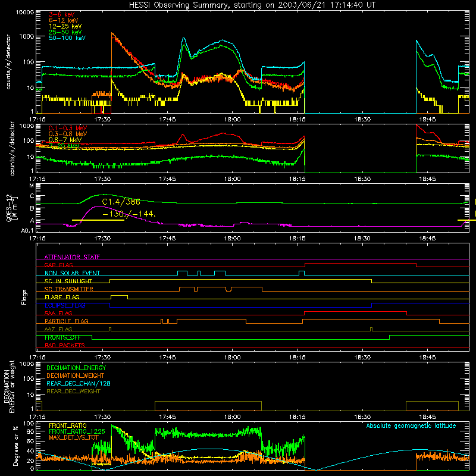The height and width of the screenshot is (476, 476).
Task: Click the M class tick on GOES axis
Action: 32,186
